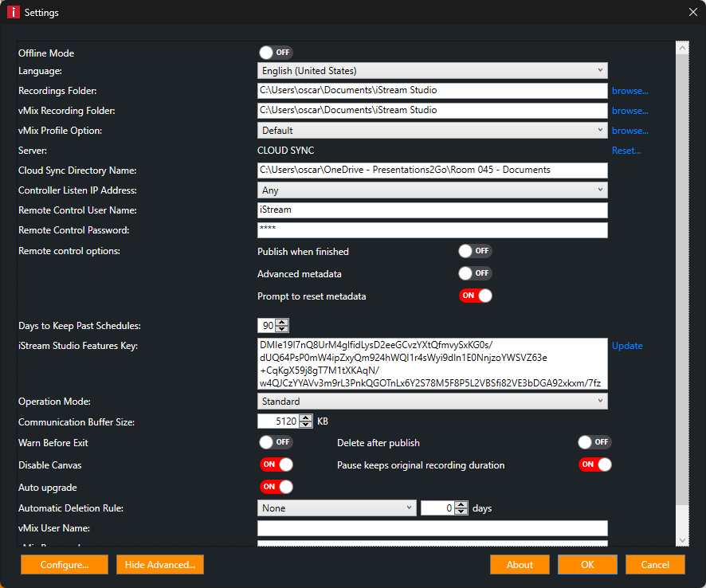Click the deletion days number field

tap(437, 508)
